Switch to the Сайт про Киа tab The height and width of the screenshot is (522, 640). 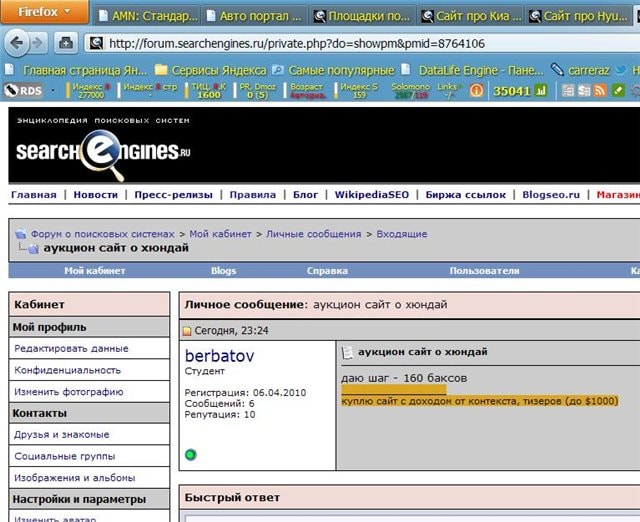pos(471,16)
